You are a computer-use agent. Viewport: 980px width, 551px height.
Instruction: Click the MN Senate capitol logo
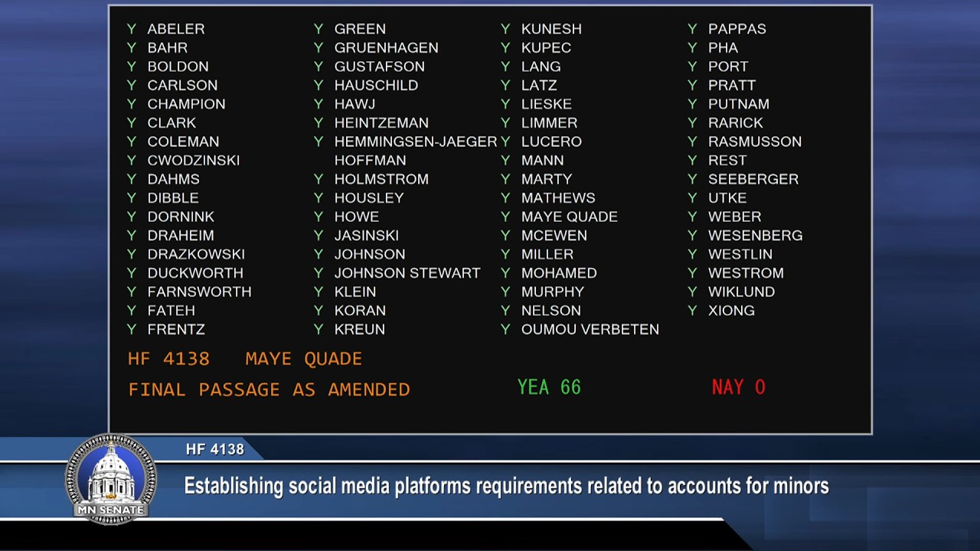[112, 479]
